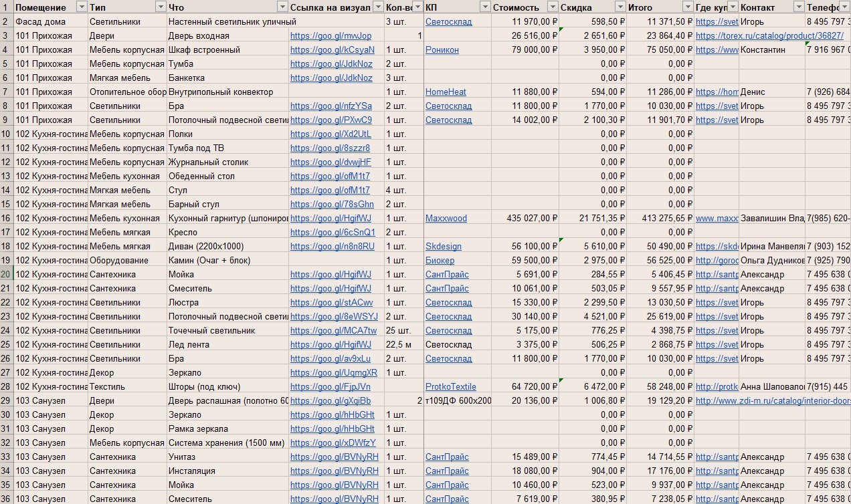Open the goo.gl/xDWfzY link for Система хранения
Image resolution: width=851 pixels, height=504 pixels.
click(x=333, y=443)
